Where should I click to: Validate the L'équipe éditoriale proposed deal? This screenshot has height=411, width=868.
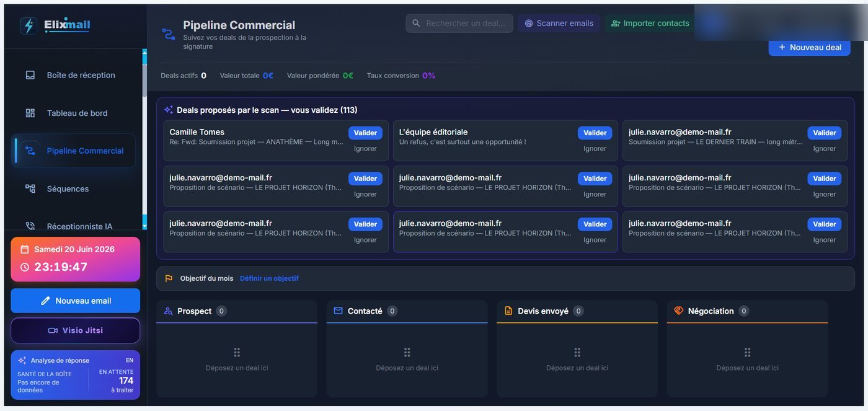coord(595,133)
